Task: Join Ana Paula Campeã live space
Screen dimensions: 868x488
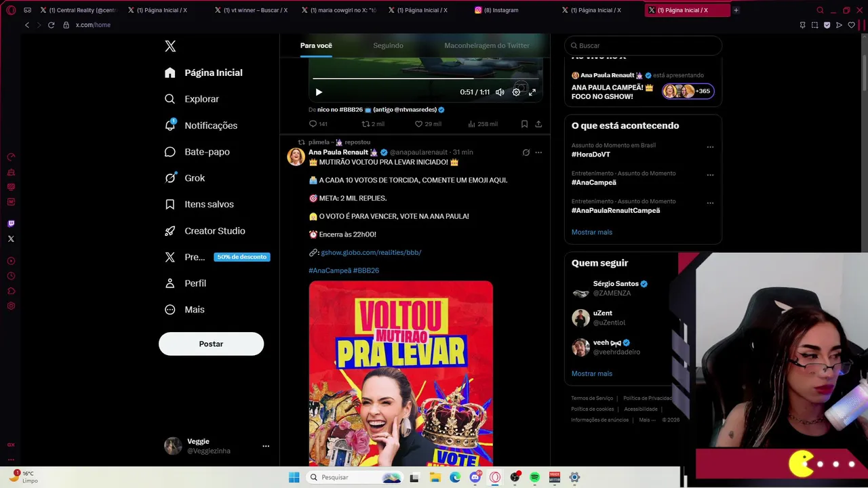Action: 643,87
